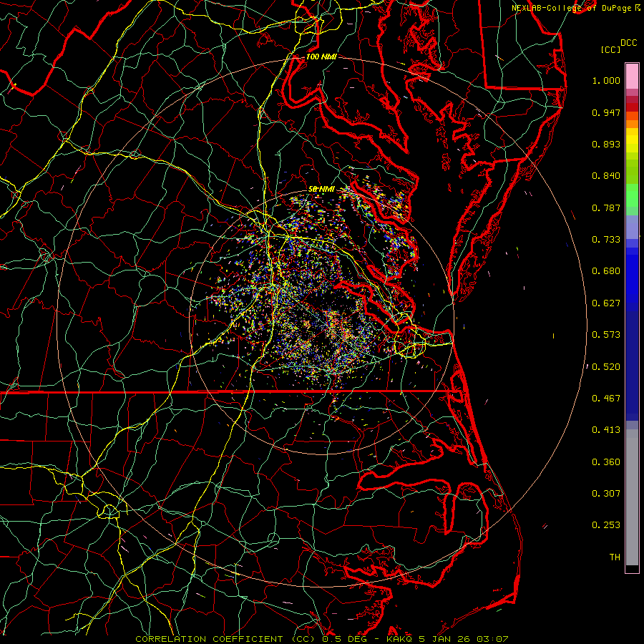This screenshot has height=644, width=644.
Task: Click the pink segment of the color bar
Action: tap(632, 75)
